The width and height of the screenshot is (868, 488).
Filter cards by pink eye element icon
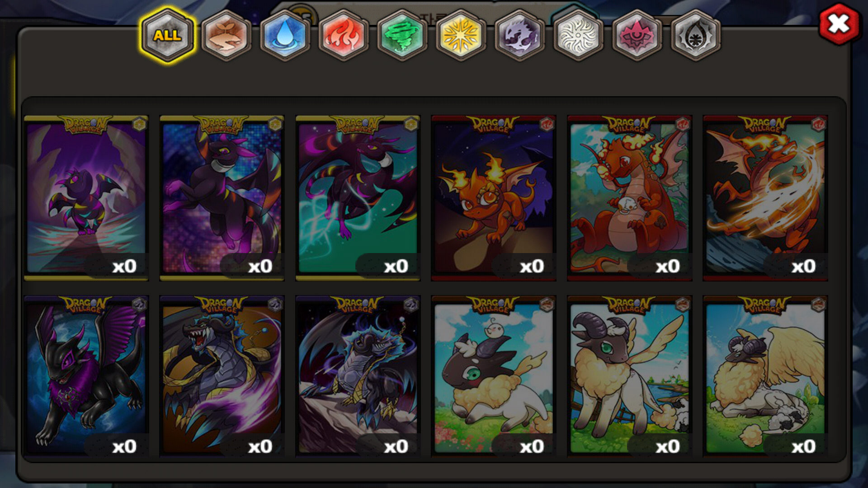637,35
